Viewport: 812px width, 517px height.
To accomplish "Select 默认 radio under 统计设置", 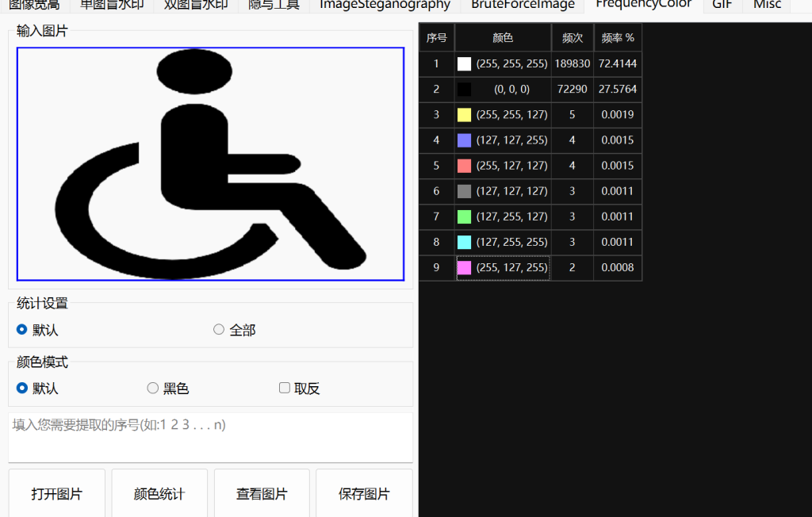I will pyautogui.click(x=22, y=330).
